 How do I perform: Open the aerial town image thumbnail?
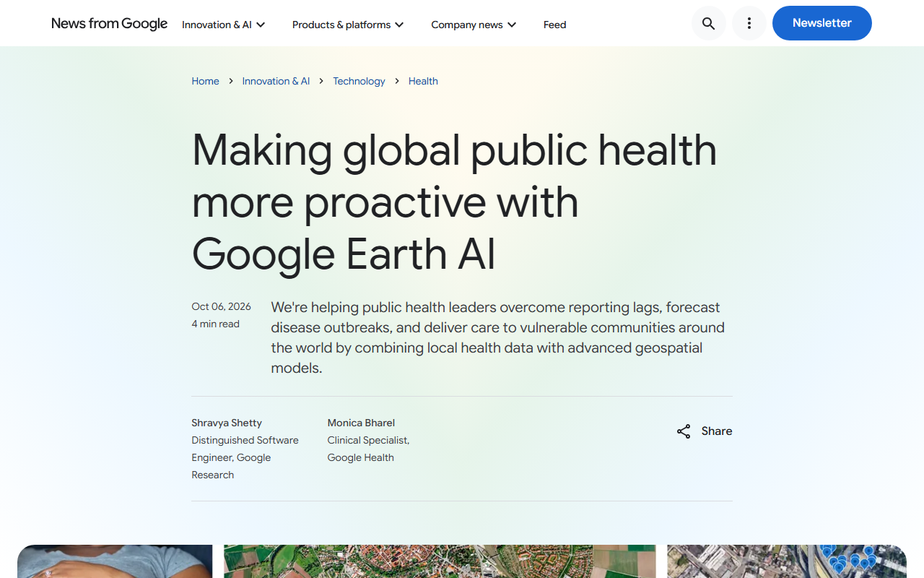coord(440,561)
